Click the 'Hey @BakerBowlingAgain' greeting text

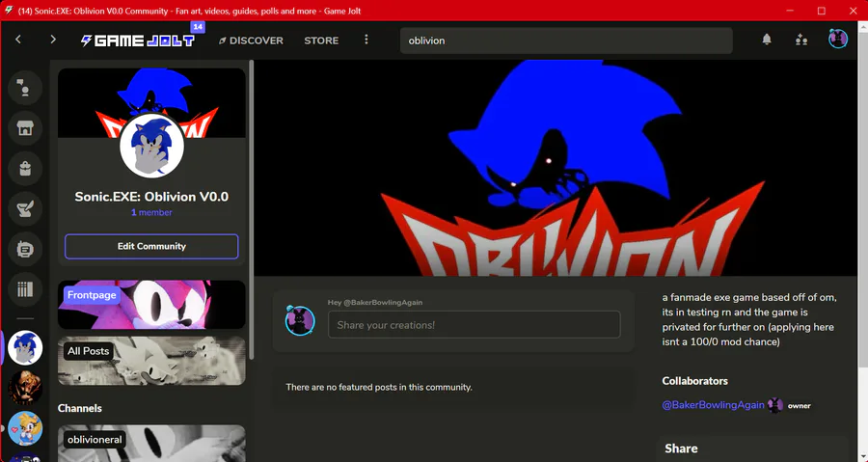tap(375, 302)
